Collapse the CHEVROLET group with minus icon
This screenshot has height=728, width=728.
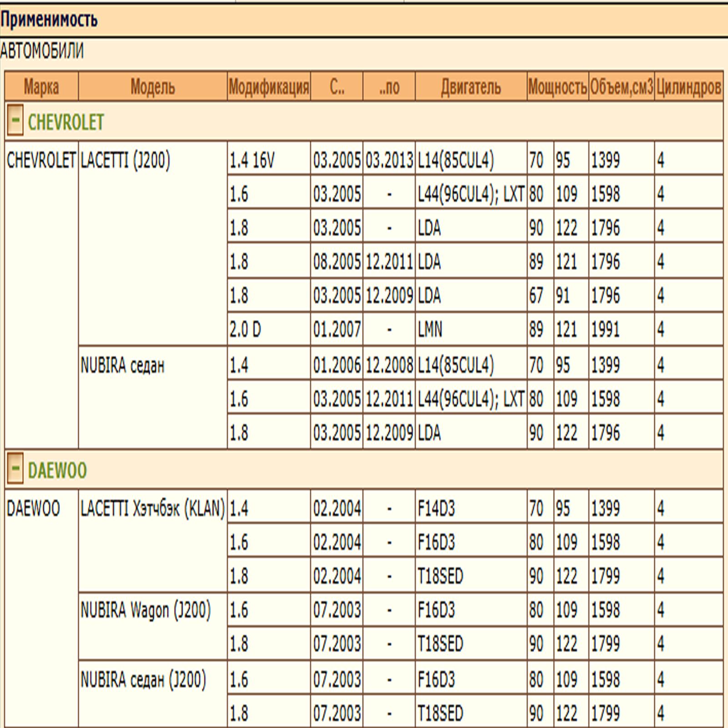15,120
